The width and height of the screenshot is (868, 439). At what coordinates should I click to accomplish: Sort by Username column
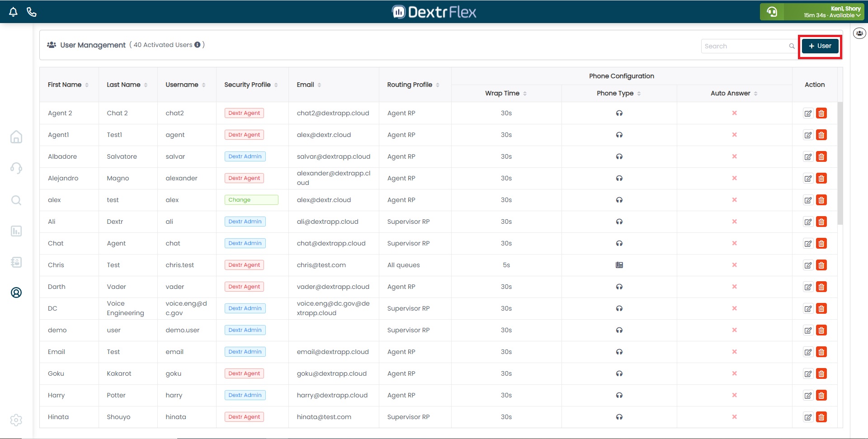click(203, 85)
